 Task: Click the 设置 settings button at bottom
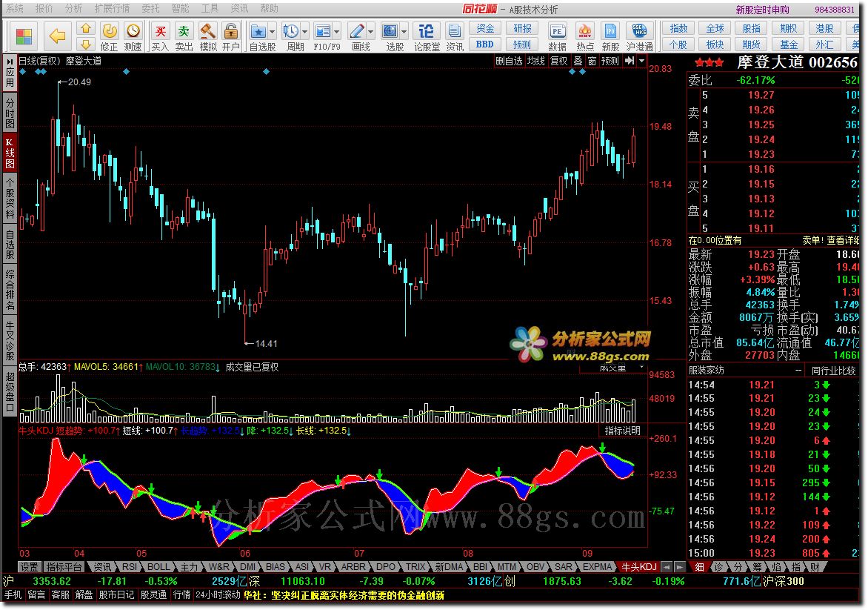[x=30, y=567]
